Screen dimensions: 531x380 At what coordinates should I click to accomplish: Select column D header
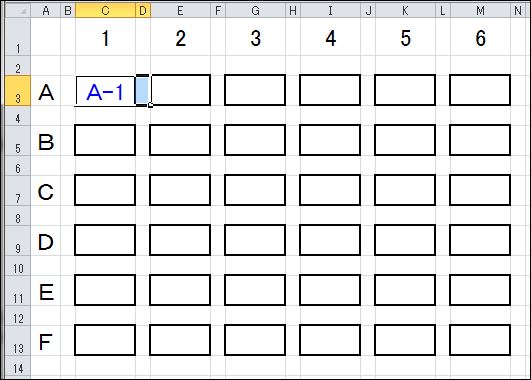pyautogui.click(x=143, y=10)
